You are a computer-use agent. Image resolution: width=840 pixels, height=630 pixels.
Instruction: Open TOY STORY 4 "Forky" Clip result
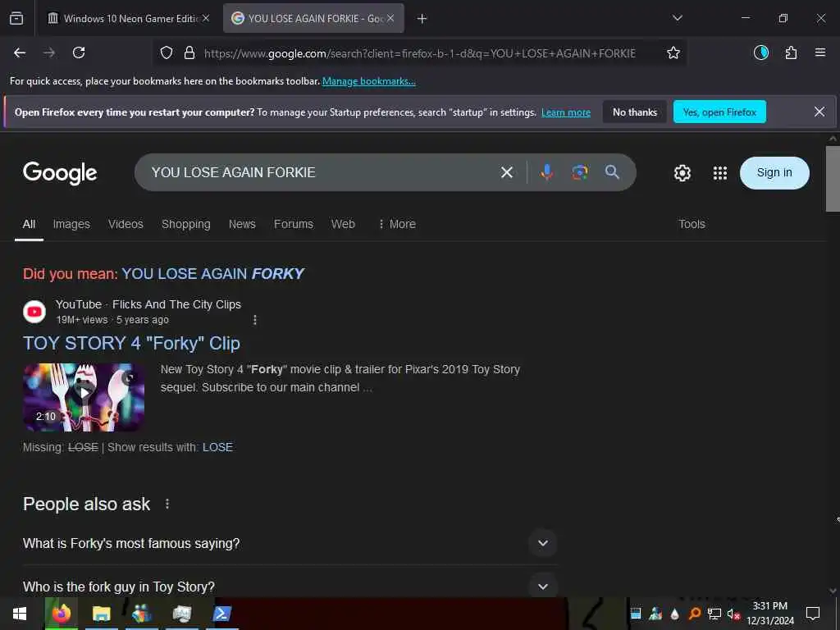tap(131, 344)
